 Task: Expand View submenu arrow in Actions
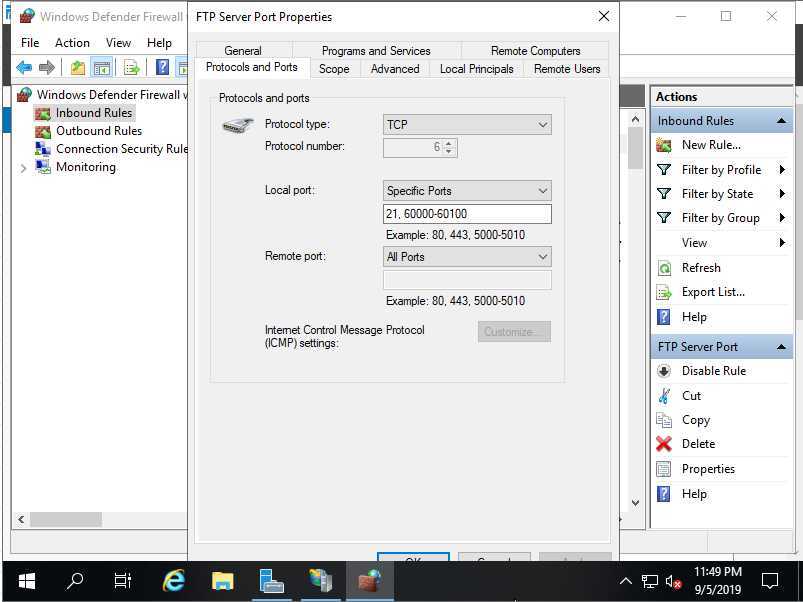click(x=782, y=242)
